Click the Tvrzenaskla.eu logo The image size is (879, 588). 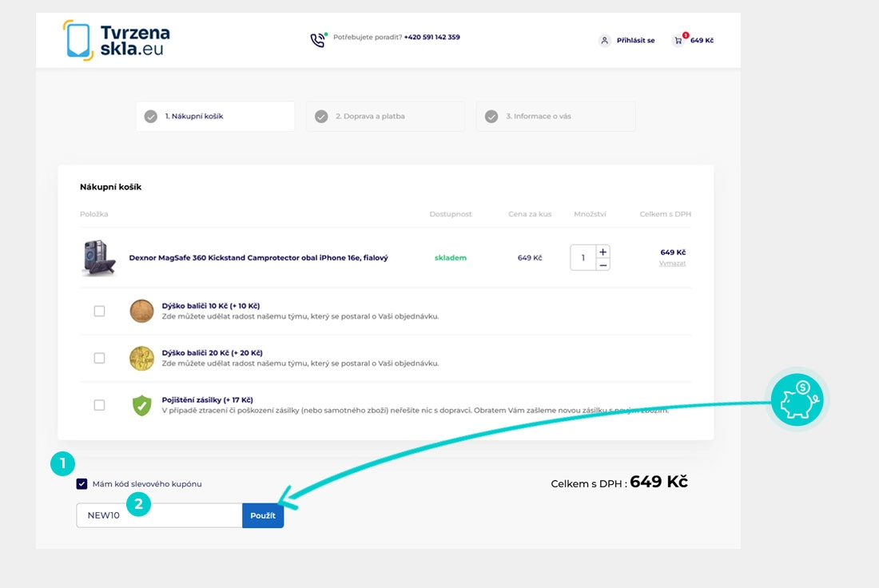(x=117, y=40)
